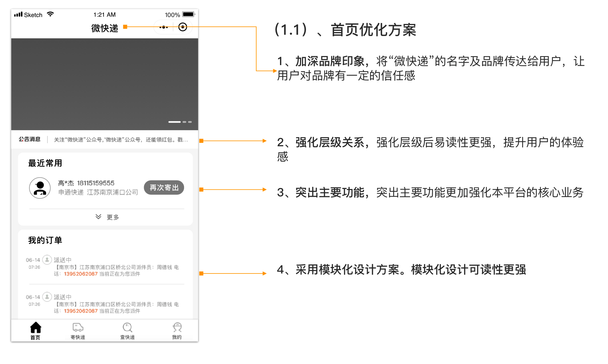Tap the WiFi icon in status bar

pos(50,14)
